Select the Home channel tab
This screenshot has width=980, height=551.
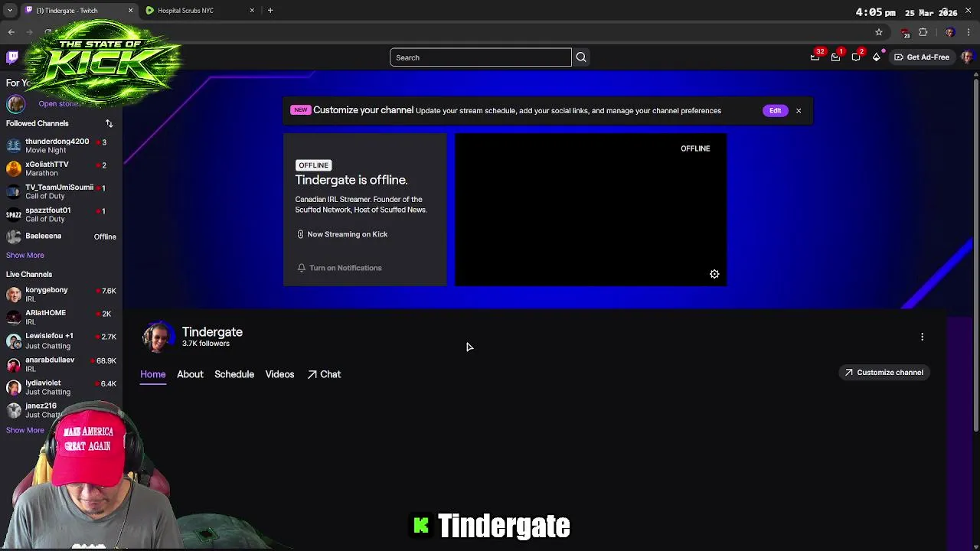[x=152, y=374]
